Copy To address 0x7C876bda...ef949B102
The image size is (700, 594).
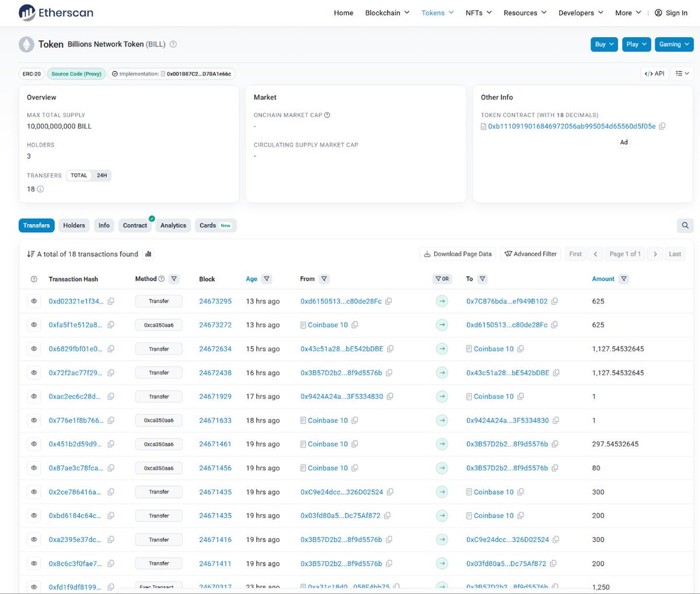(x=555, y=301)
